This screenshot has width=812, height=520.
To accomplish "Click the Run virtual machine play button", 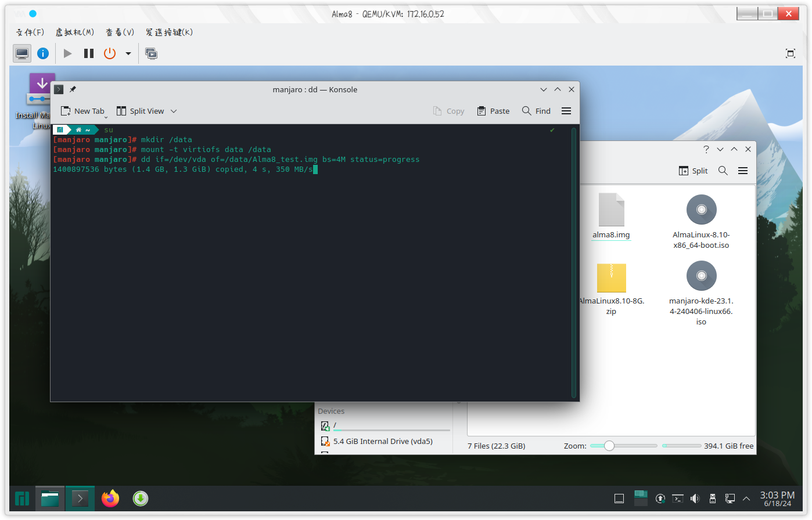I will tap(67, 53).
